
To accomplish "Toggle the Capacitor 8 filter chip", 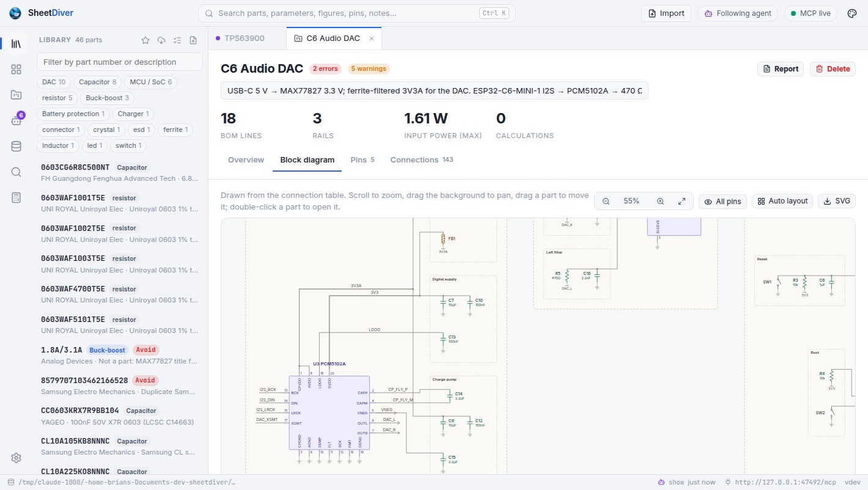I will 98,82.
